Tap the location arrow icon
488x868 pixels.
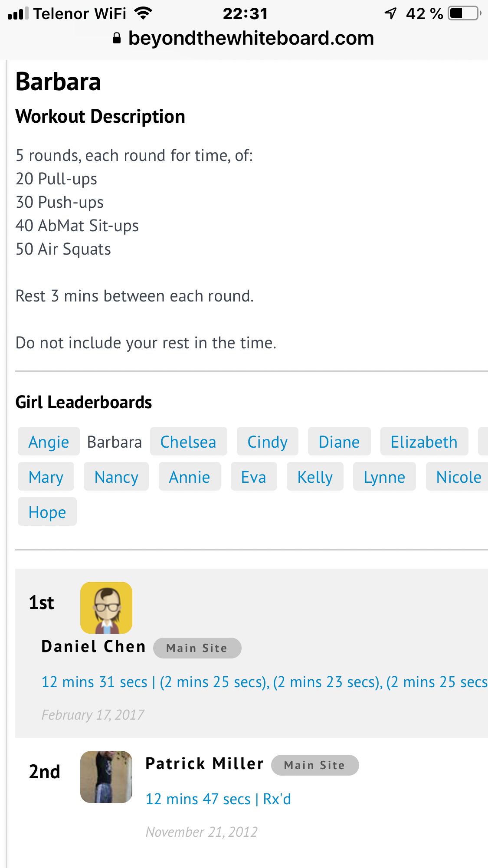390,13
